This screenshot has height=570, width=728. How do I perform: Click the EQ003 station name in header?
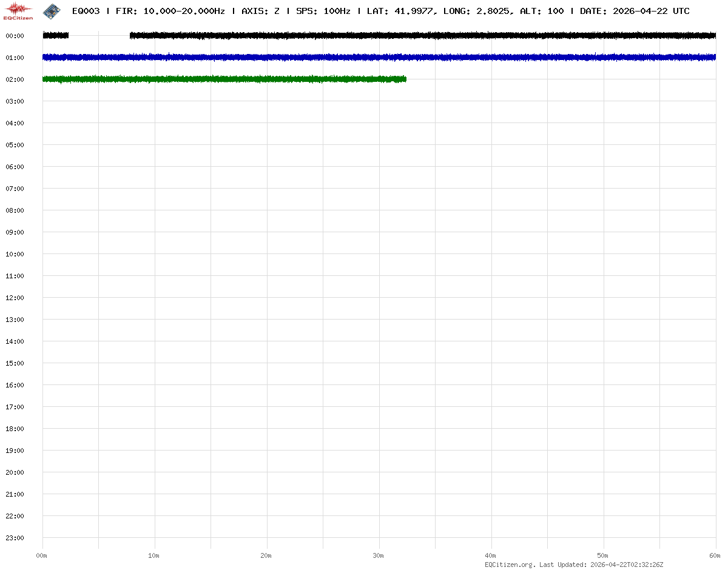(86, 11)
